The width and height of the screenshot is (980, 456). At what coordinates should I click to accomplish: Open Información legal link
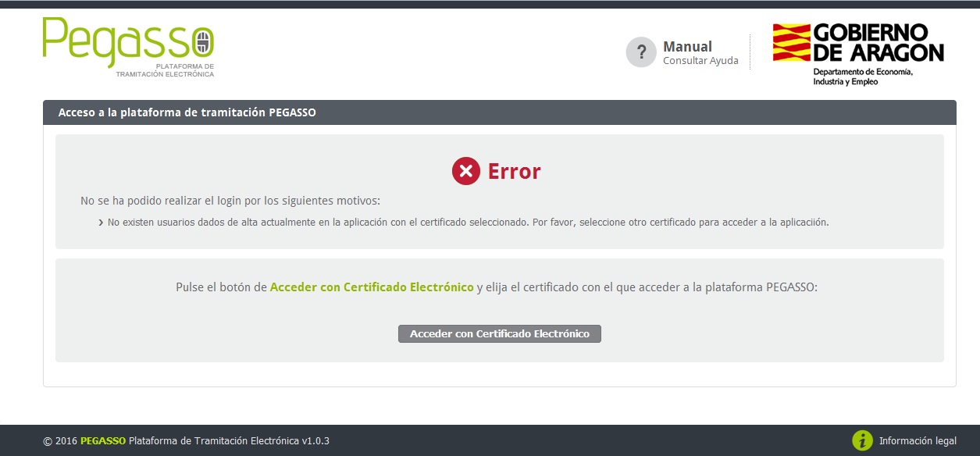(x=918, y=440)
